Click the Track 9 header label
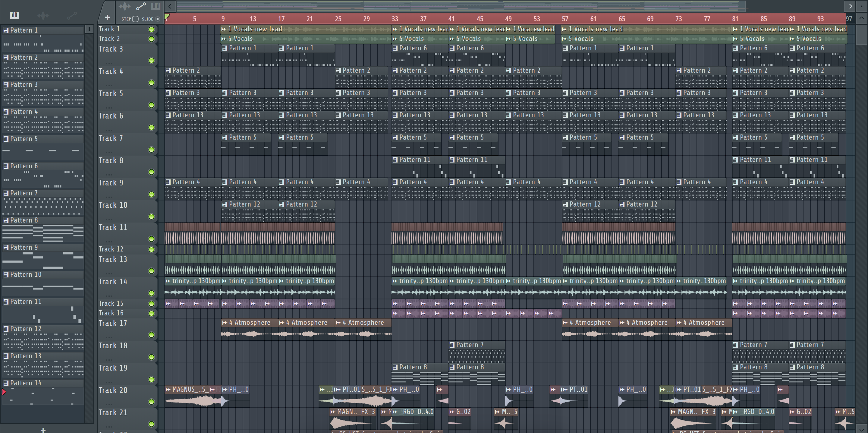Screen dimensions: 868x433 click(x=111, y=183)
